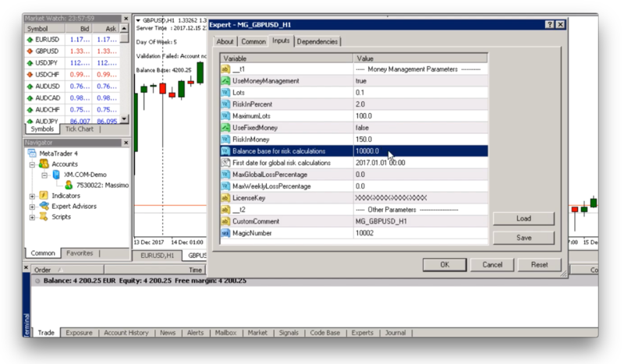Switch to the Journal tab in Terminal

395,333
